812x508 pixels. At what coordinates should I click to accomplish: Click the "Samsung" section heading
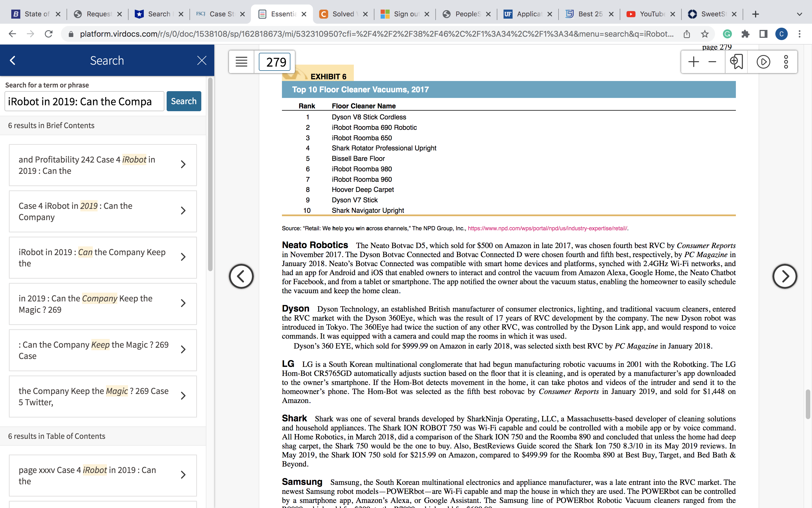coord(302,482)
